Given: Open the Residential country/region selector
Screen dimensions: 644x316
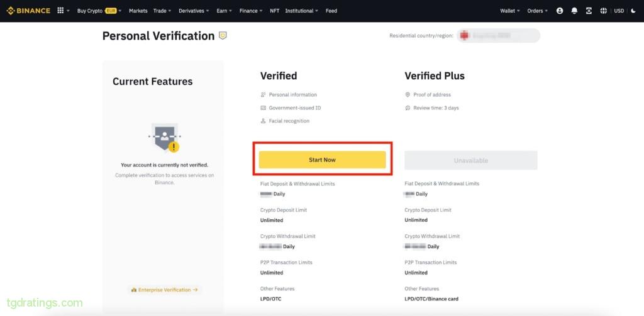Looking at the screenshot, I should pyautogui.click(x=498, y=36).
